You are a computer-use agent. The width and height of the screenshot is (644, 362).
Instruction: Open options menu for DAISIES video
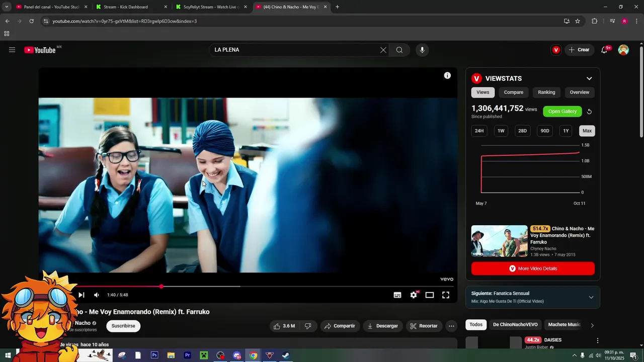point(598,340)
